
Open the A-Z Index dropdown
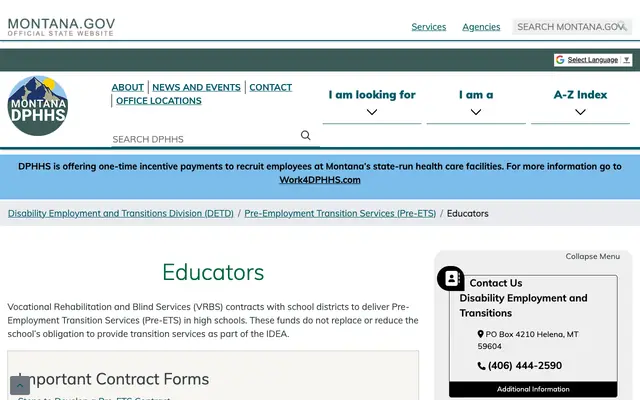pos(580,102)
